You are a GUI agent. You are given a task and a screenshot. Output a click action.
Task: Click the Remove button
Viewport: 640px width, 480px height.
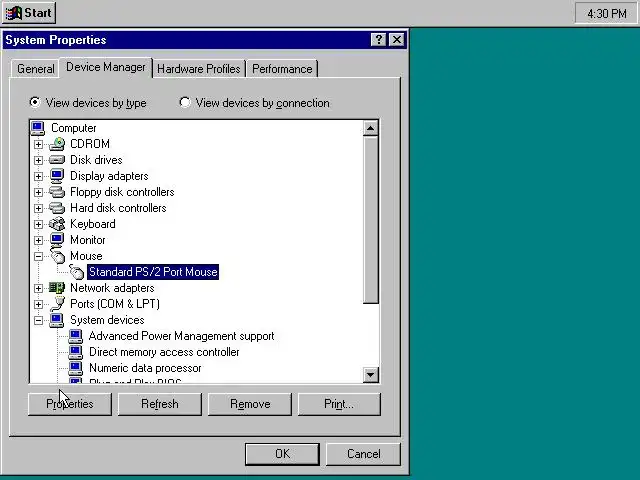[250, 404]
